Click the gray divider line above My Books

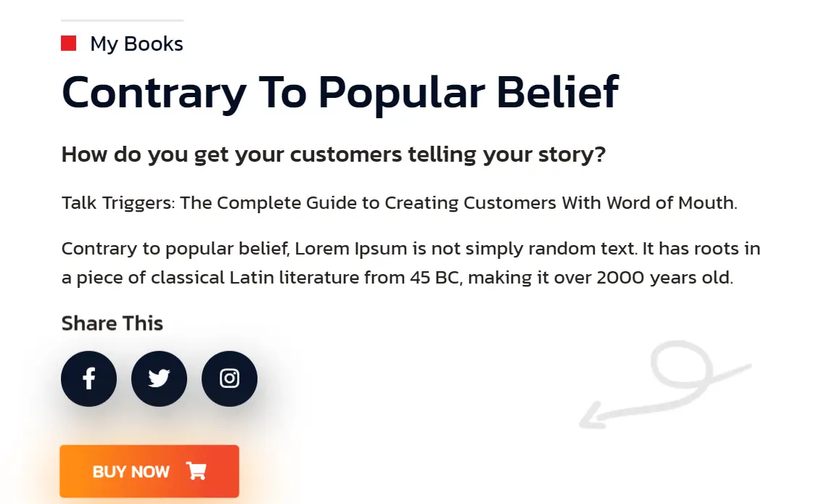click(x=123, y=21)
